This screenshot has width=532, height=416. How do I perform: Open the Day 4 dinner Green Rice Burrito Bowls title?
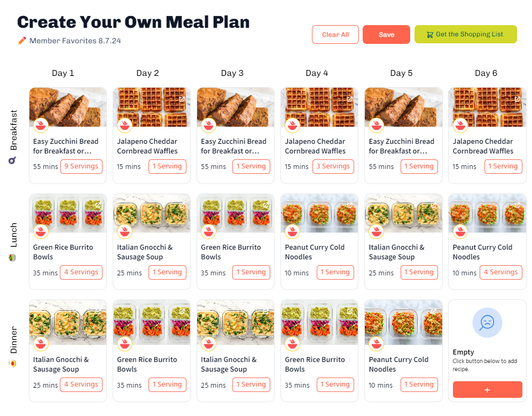tap(315, 364)
